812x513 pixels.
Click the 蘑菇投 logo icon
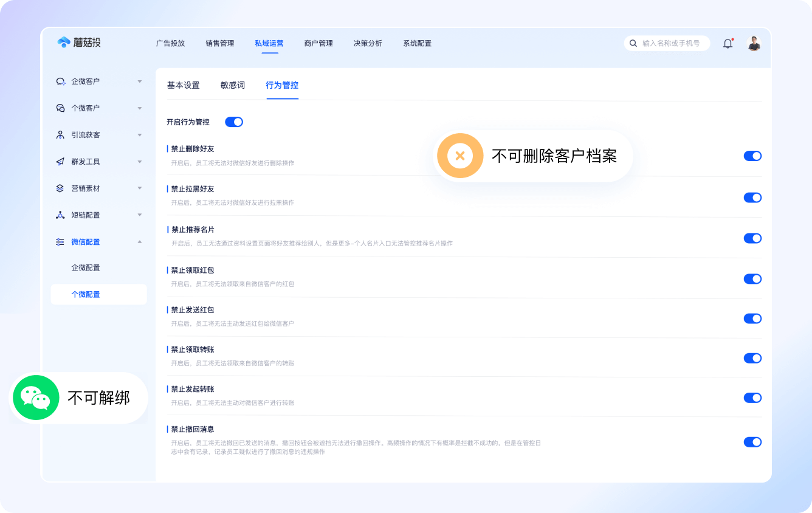click(x=64, y=43)
